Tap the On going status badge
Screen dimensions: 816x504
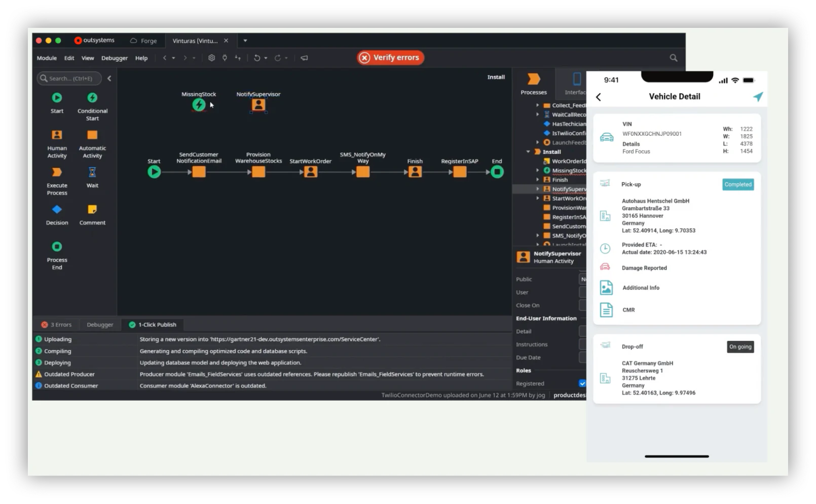(x=740, y=346)
